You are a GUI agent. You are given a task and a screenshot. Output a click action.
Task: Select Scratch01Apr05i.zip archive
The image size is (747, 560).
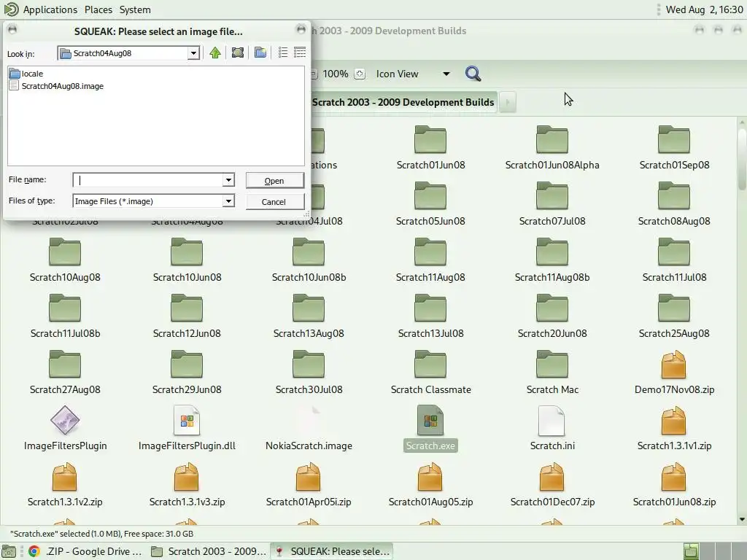[x=309, y=485]
